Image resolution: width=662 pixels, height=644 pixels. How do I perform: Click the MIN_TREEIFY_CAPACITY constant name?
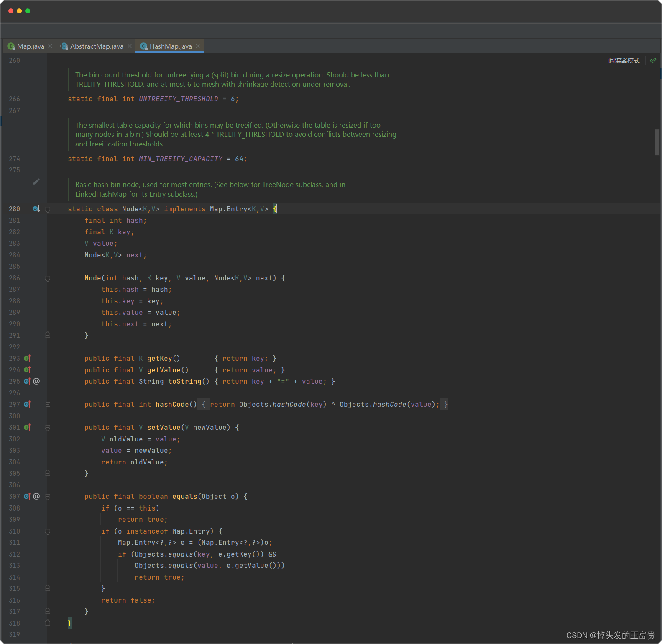(181, 159)
